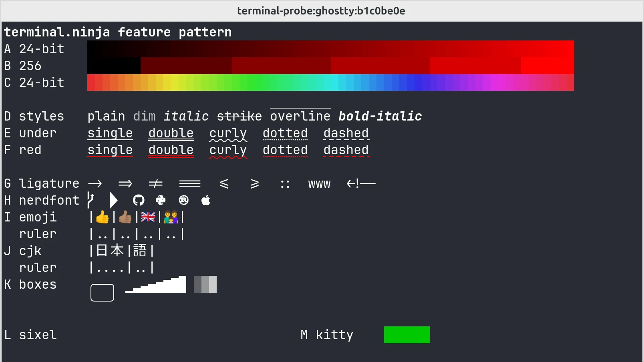Click red-underlined 'curly' in red row
This screenshot has width=644, height=362.
pyautogui.click(x=228, y=151)
